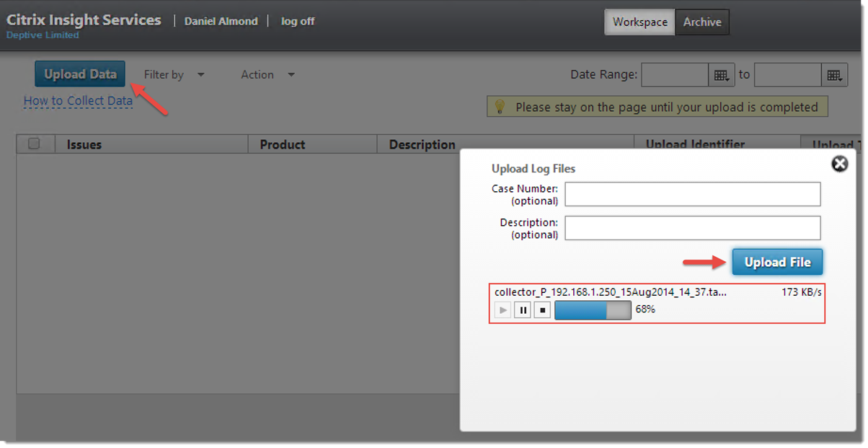Viewport: 868px width, 448px height.
Task: Open the Filter by dropdown
Action: pyautogui.click(x=174, y=74)
